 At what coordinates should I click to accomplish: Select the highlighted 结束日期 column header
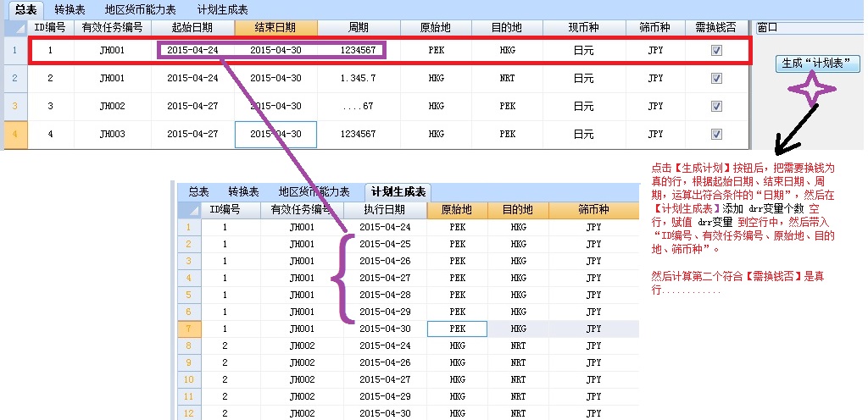click(x=275, y=28)
